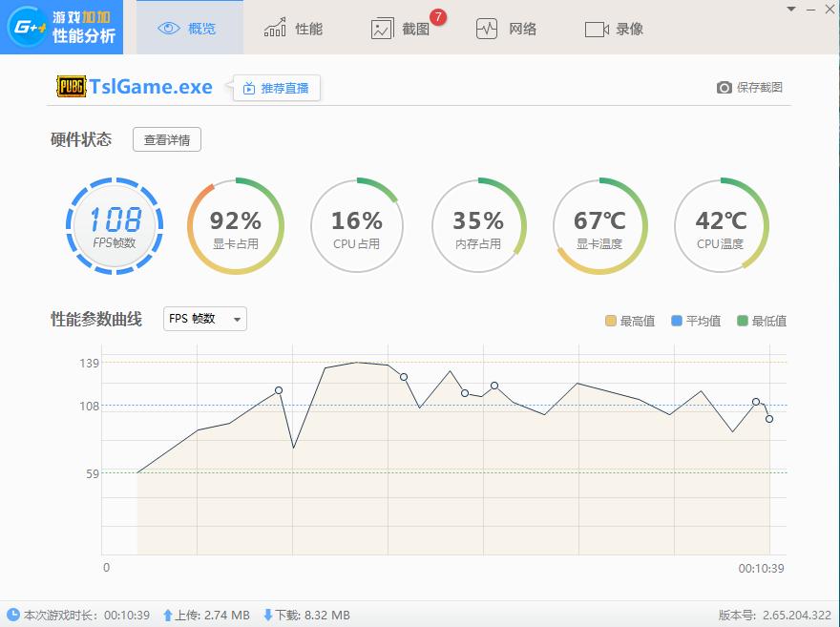Click the yellow 最高值 color swatch
Viewport: 840px width, 627px height.
coord(612,321)
